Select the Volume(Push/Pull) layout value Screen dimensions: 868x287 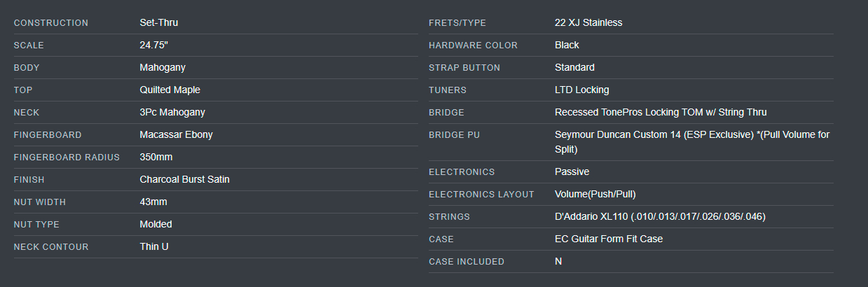(595, 195)
